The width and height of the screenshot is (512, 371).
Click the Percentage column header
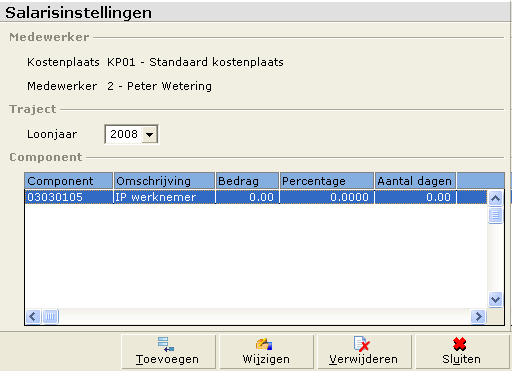(327, 181)
